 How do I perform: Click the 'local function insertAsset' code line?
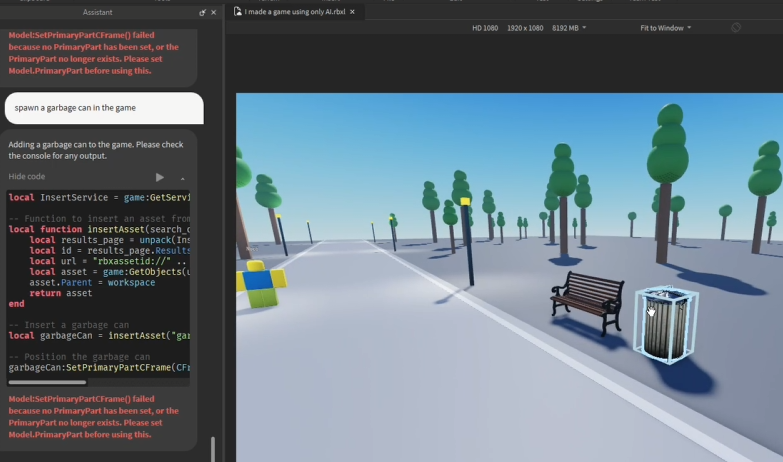(x=99, y=229)
